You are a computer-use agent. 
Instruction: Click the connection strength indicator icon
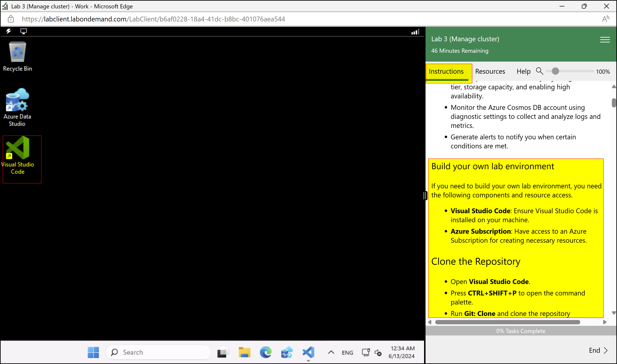pos(415,31)
